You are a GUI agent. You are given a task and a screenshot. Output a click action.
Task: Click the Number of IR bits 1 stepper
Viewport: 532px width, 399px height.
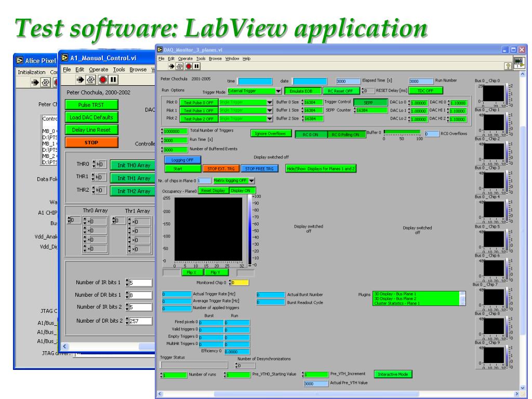click(127, 282)
